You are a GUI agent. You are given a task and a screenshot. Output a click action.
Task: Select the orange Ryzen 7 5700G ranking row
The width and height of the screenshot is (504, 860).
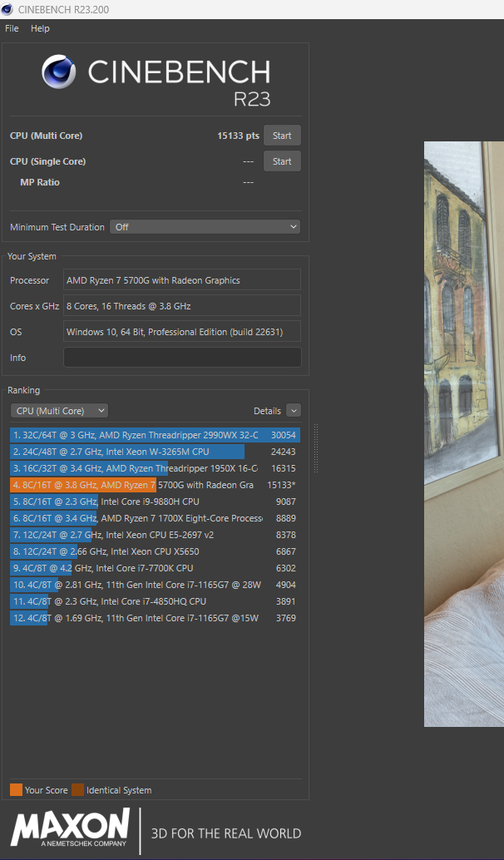156,485
